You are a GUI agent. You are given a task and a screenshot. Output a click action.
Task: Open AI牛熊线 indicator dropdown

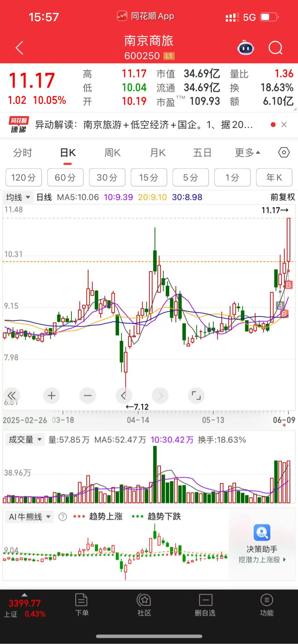tap(29, 517)
